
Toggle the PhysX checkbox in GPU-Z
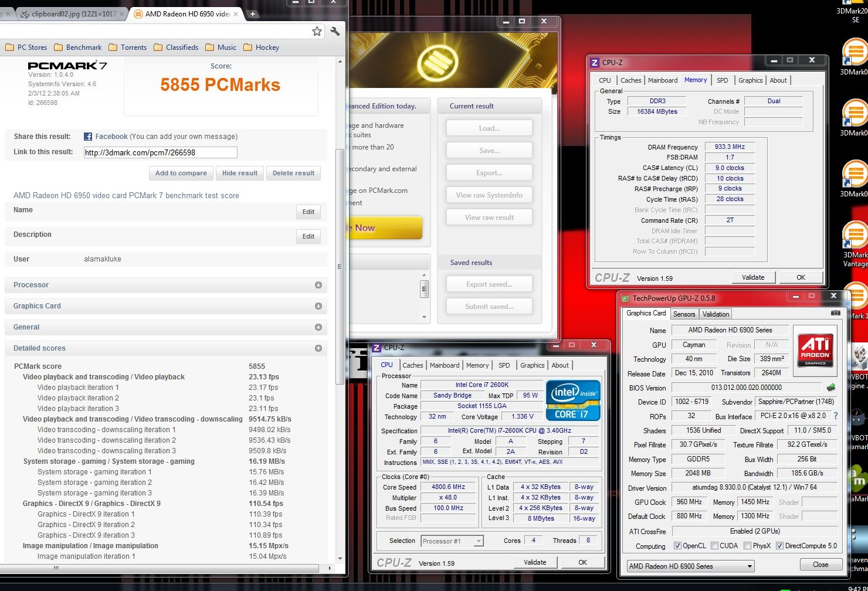[747, 546]
